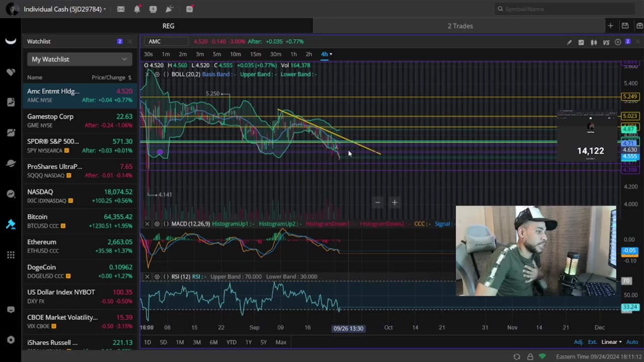Image resolution: width=644 pixels, height=362 pixels.
Task: Select US Dollar Index NYBOT row
Action: [x=79, y=297]
